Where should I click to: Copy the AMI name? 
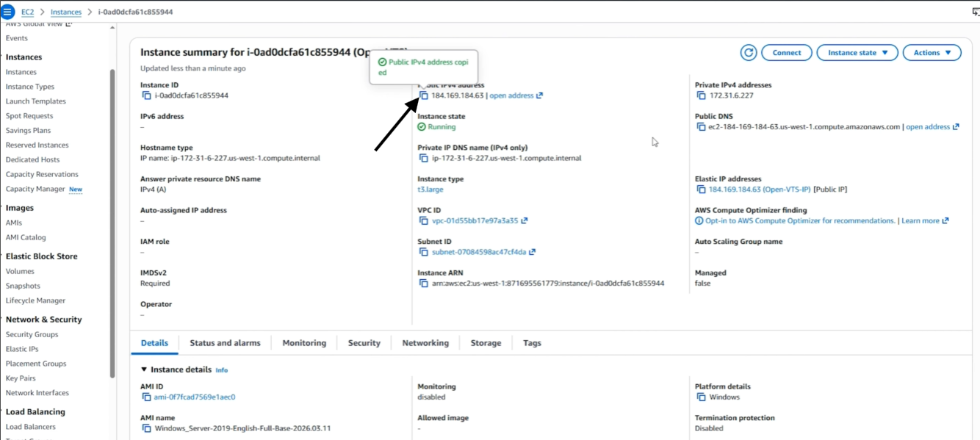tap(146, 428)
